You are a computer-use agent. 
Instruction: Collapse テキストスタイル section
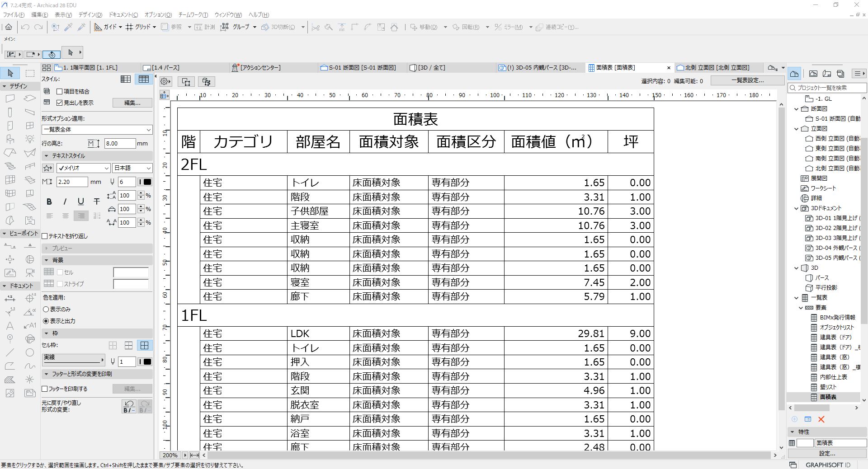46,156
